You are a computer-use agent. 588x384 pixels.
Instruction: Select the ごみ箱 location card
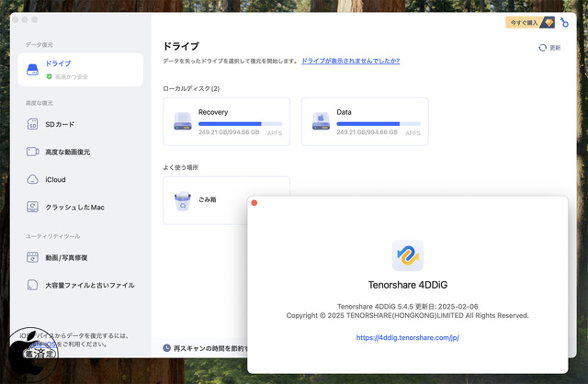[x=227, y=200]
